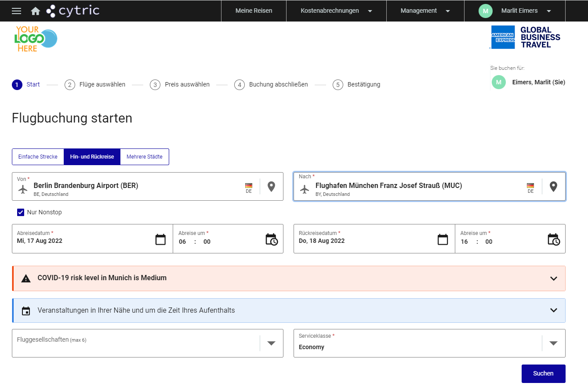
Task: Go to the home icon
Action: point(36,11)
